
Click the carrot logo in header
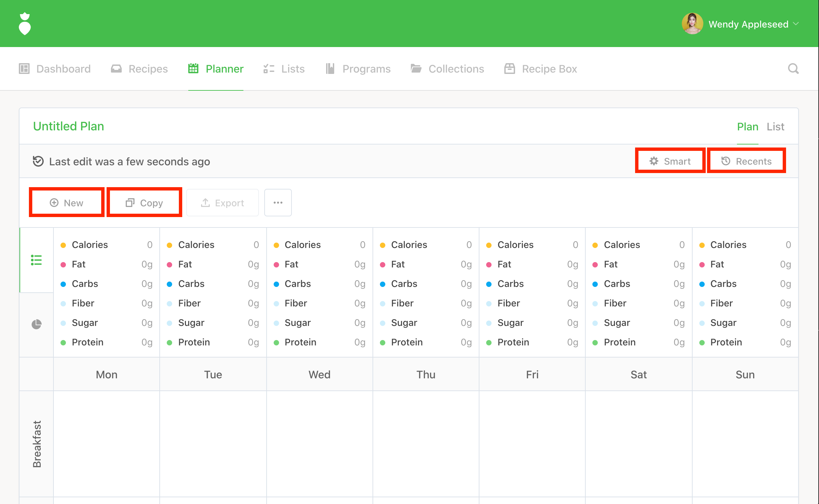coord(25,24)
